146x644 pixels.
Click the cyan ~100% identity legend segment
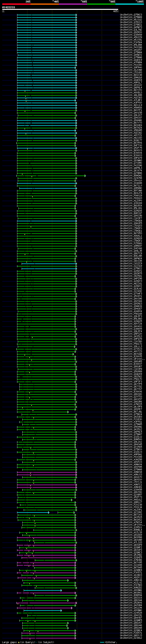point(130,4)
